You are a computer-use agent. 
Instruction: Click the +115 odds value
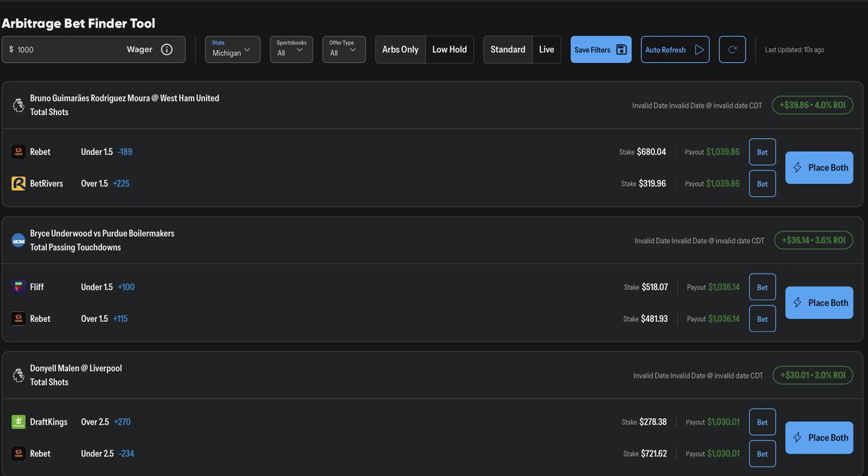120,318
